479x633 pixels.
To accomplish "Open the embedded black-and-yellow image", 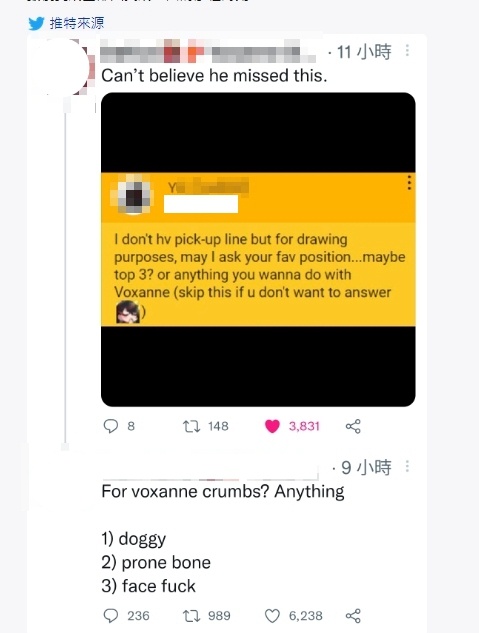I will (258, 249).
